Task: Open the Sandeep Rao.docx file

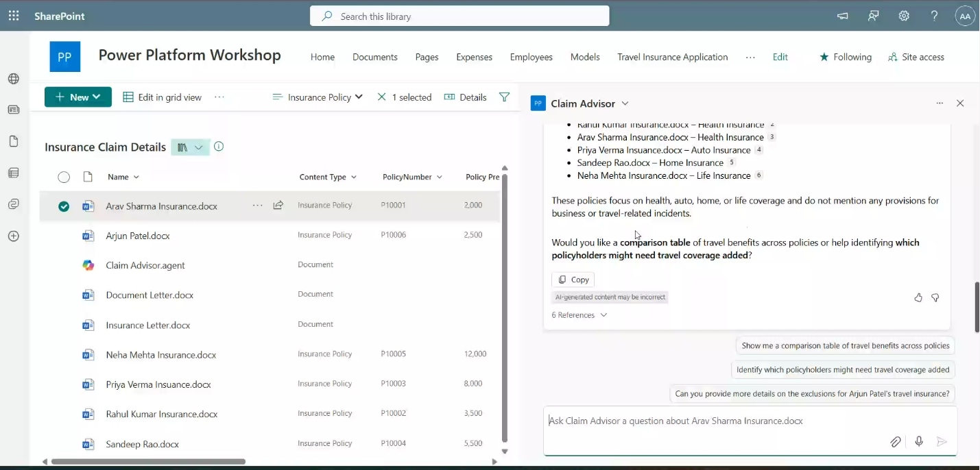Action: pos(143,444)
